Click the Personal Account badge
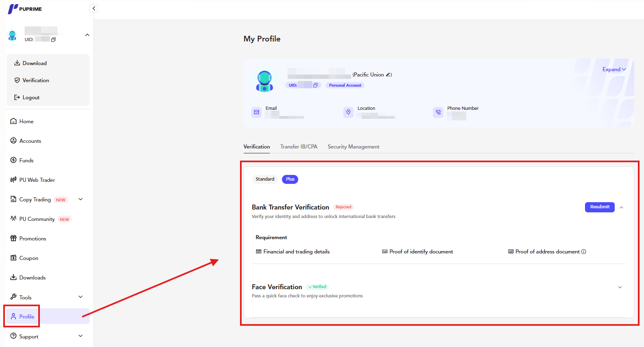Image resolution: width=644 pixels, height=347 pixels. 345,85
